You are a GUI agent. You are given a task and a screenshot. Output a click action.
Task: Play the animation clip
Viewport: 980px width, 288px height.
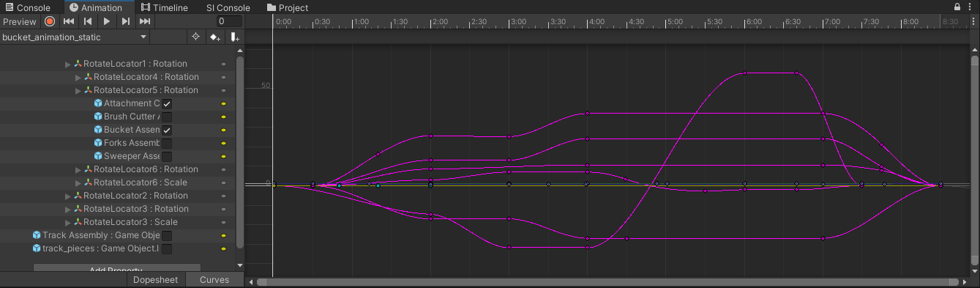point(107,21)
